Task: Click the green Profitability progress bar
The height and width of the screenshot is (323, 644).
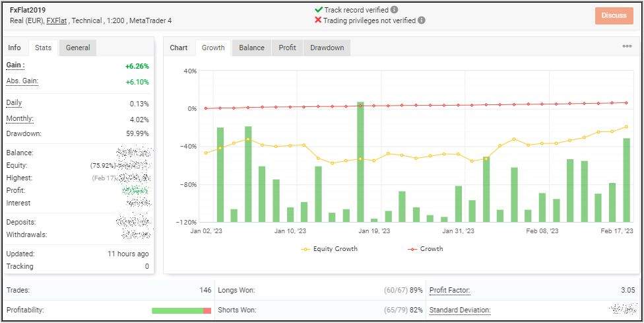Action: [177, 310]
